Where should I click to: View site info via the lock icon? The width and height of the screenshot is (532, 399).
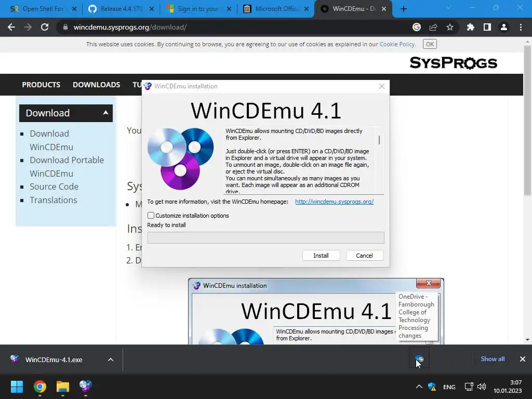[65, 27]
